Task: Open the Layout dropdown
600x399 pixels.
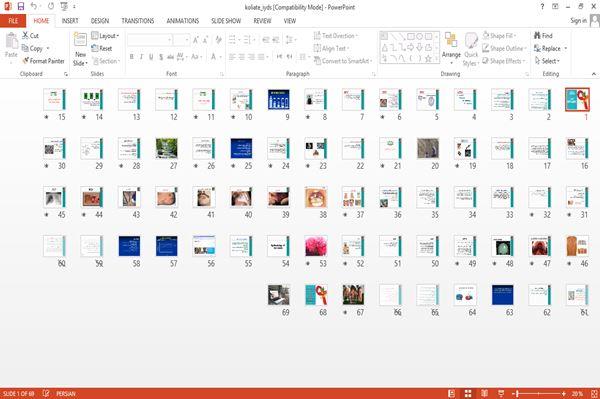Action: [105, 36]
